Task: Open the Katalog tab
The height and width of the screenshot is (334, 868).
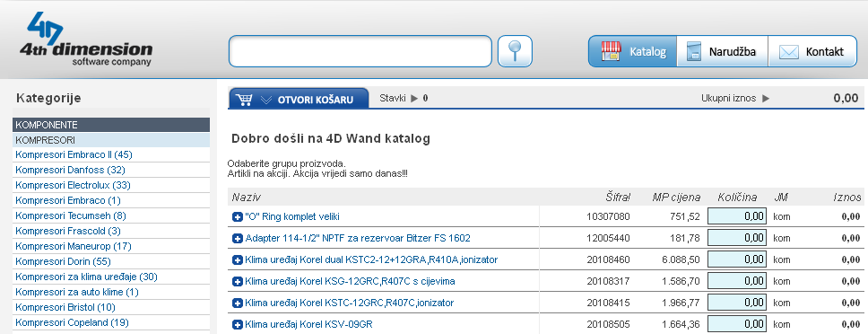Action: (x=633, y=51)
